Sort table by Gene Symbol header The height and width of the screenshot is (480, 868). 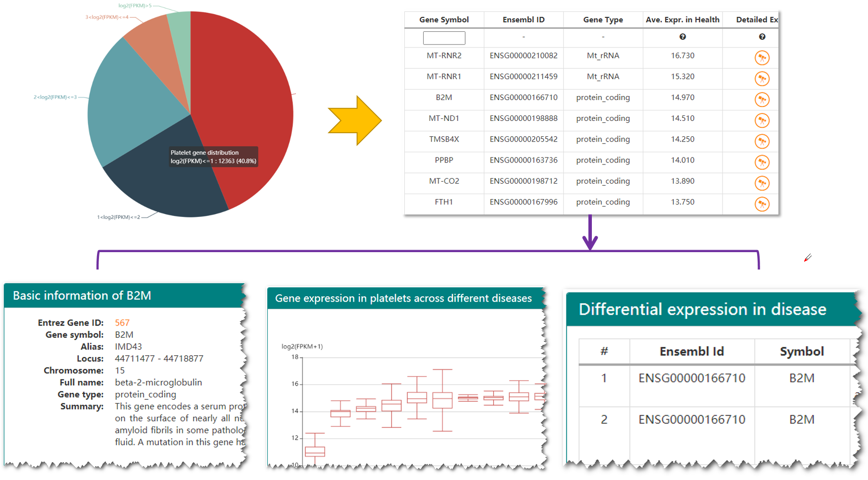click(x=443, y=19)
